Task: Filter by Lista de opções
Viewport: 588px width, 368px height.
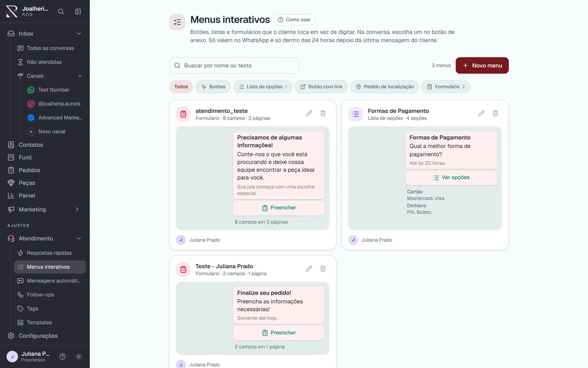Action: pyautogui.click(x=263, y=87)
